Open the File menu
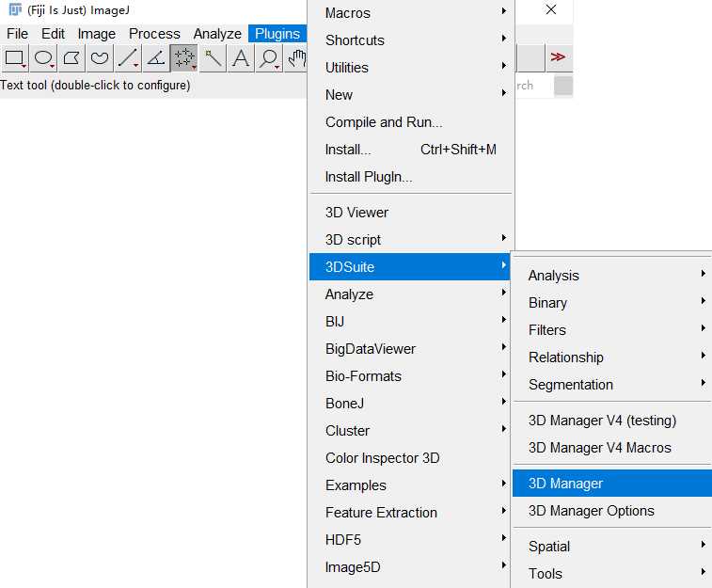Viewport: 712px width, 588px height. coord(17,34)
